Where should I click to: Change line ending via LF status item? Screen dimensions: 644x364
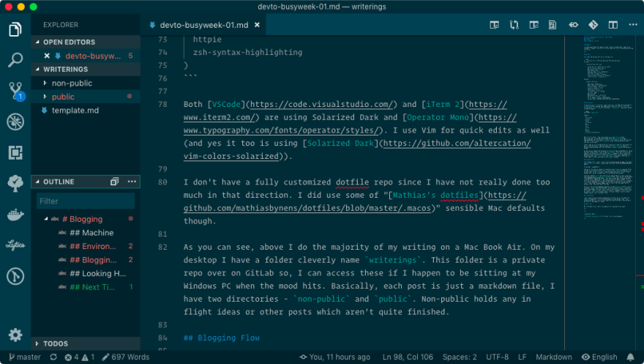click(x=522, y=357)
